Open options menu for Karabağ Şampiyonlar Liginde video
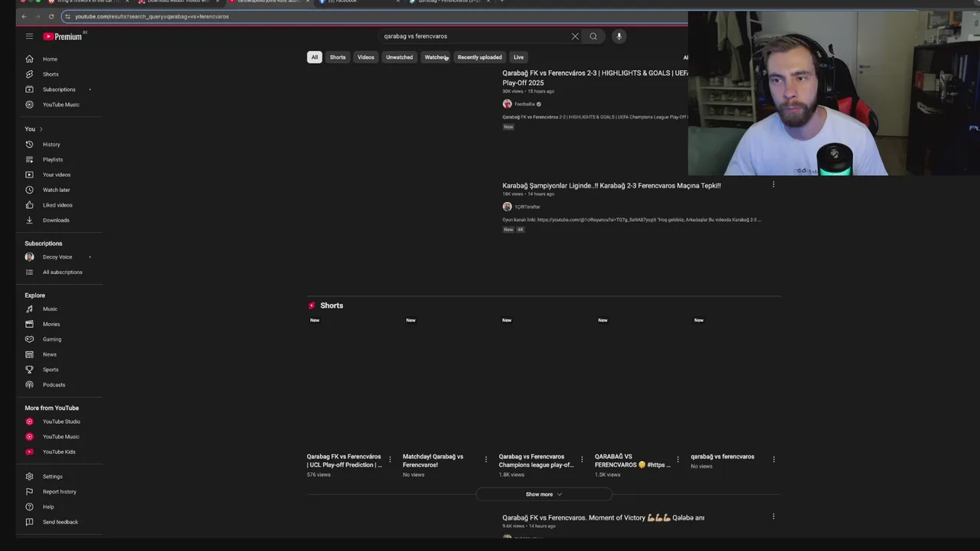 tap(773, 184)
